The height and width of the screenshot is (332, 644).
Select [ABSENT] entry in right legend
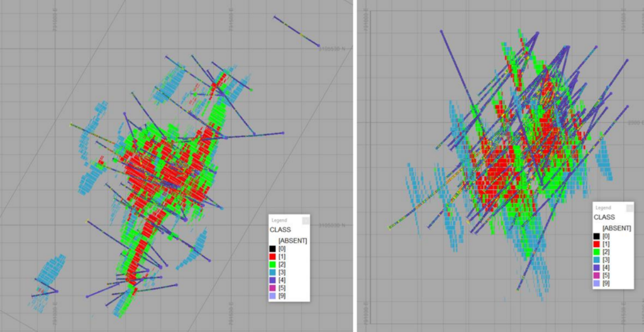tap(616, 228)
